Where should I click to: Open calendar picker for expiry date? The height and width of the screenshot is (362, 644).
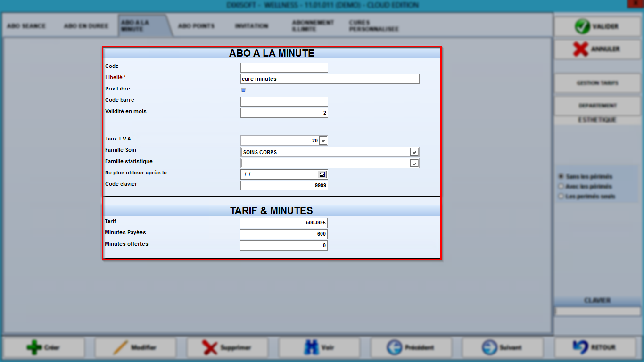322,174
